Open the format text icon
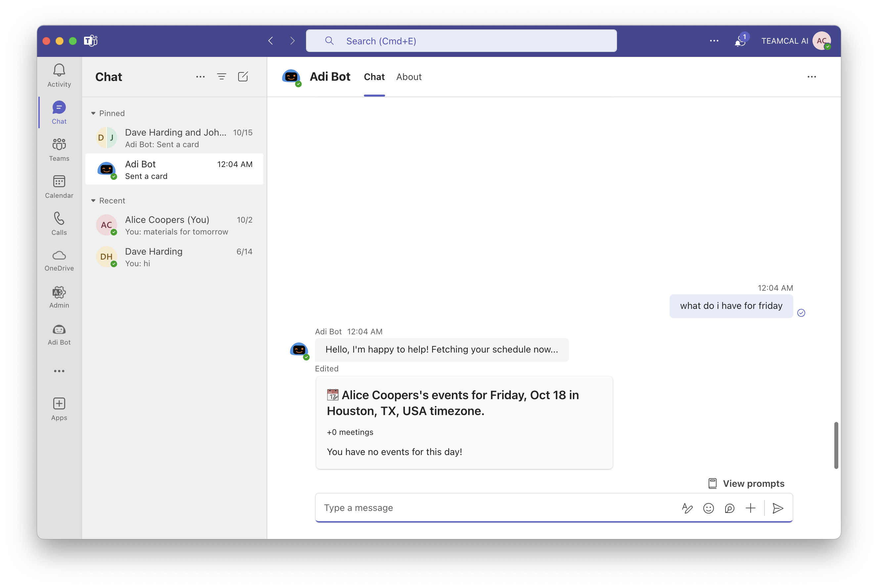Image resolution: width=878 pixels, height=588 pixels. point(687,508)
